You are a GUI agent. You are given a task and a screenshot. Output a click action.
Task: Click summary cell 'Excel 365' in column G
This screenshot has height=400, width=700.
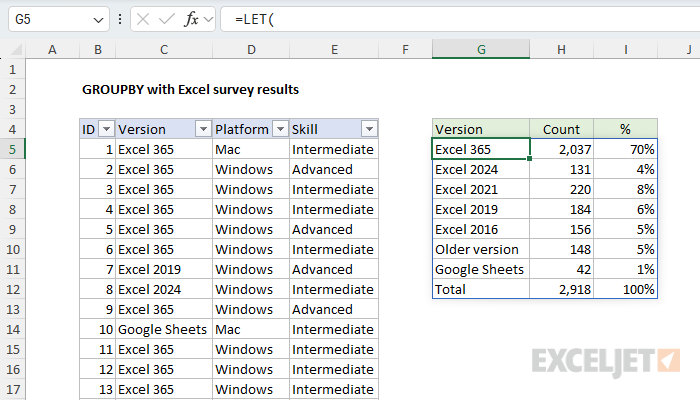(x=481, y=150)
